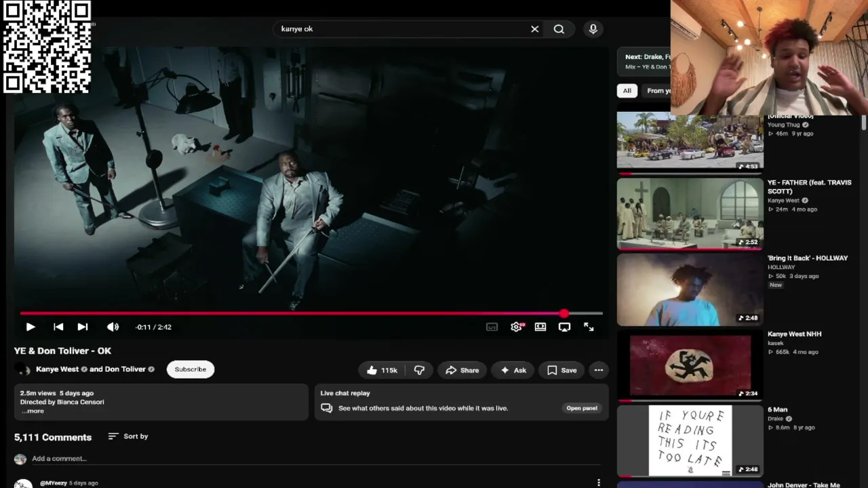Open the Kanye West NHH thumbnail
The height and width of the screenshot is (488, 868).
[690, 365]
